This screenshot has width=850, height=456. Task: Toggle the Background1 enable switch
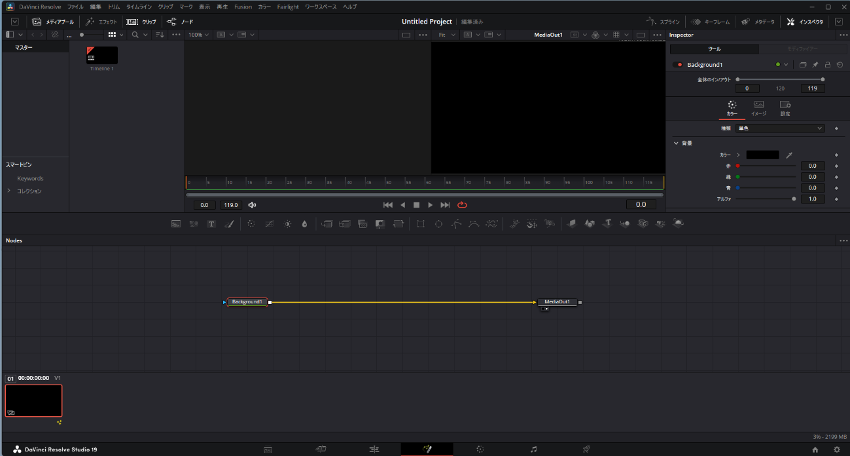(680, 65)
